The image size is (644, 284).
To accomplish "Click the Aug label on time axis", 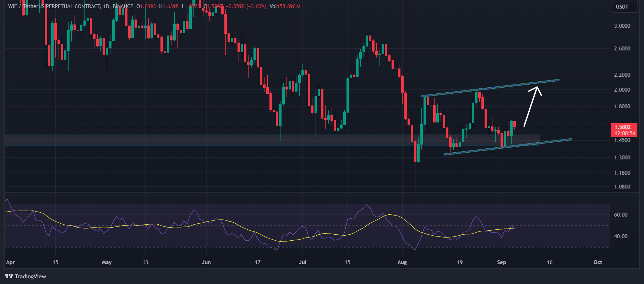I will pyautogui.click(x=402, y=262).
